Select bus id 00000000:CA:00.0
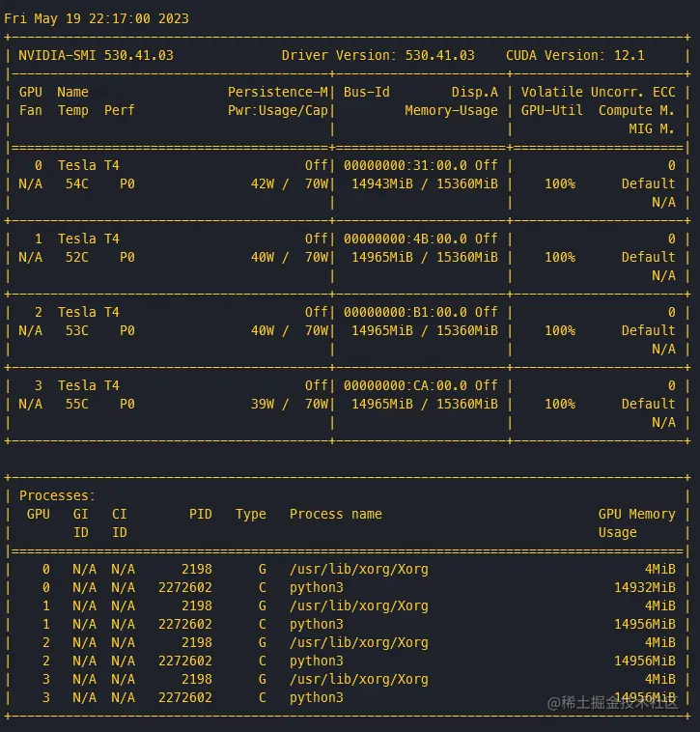Viewport: 700px width, 732px height. tap(406, 385)
